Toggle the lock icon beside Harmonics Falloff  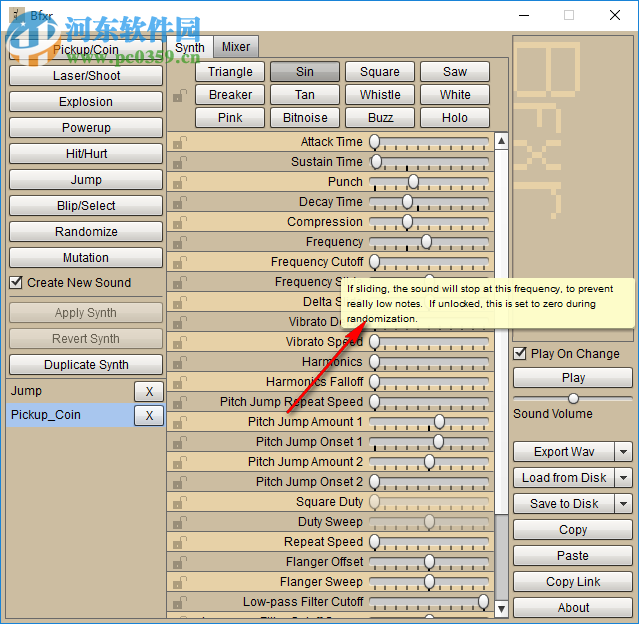click(179, 382)
